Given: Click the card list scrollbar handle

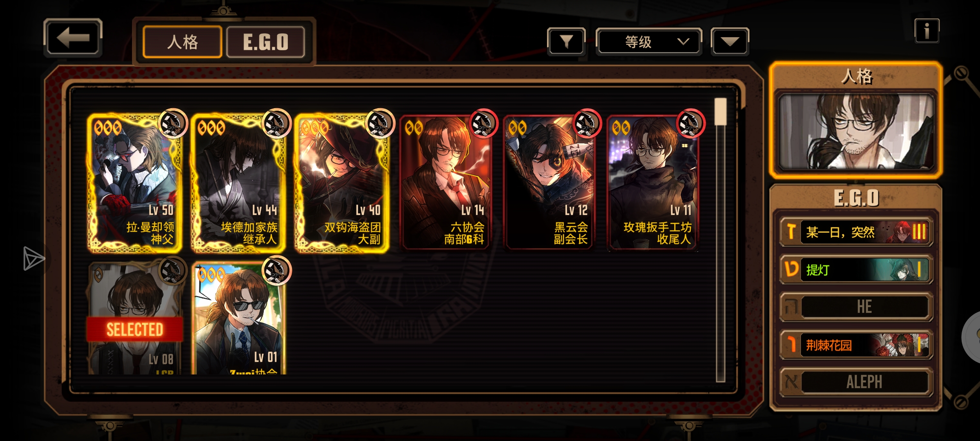Looking at the screenshot, I should coord(720,111).
